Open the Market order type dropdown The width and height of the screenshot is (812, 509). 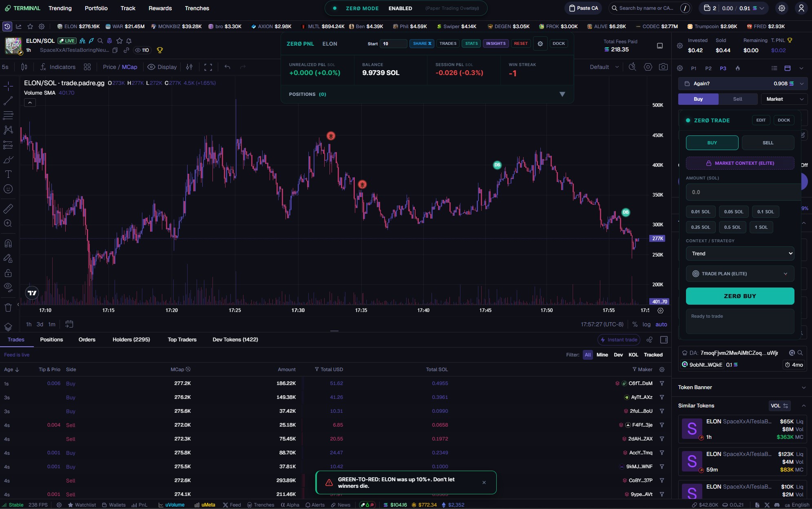pos(784,99)
